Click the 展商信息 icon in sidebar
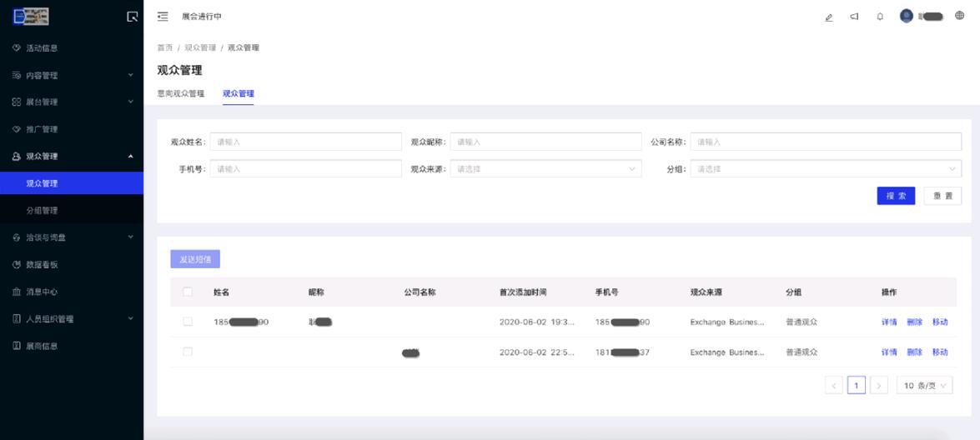Screen dimensions: 980x440 pyautogui.click(x=17, y=346)
